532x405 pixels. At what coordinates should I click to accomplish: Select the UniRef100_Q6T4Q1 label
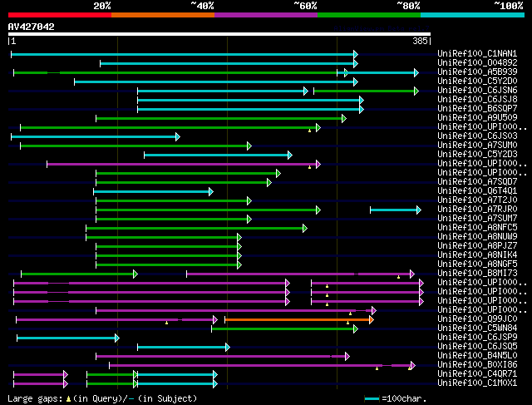[x=477, y=191]
